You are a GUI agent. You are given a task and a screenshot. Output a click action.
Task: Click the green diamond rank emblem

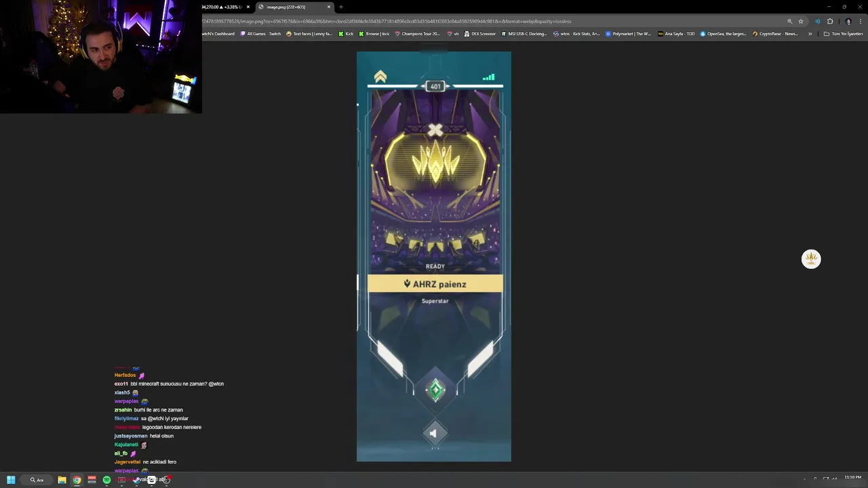click(x=435, y=390)
